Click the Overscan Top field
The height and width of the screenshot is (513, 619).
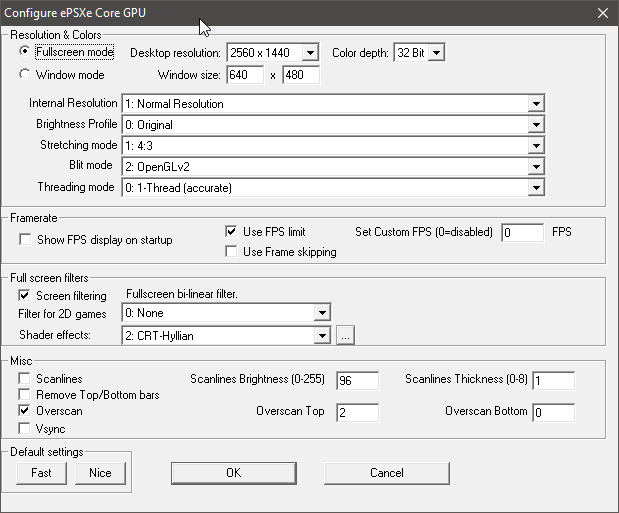358,413
